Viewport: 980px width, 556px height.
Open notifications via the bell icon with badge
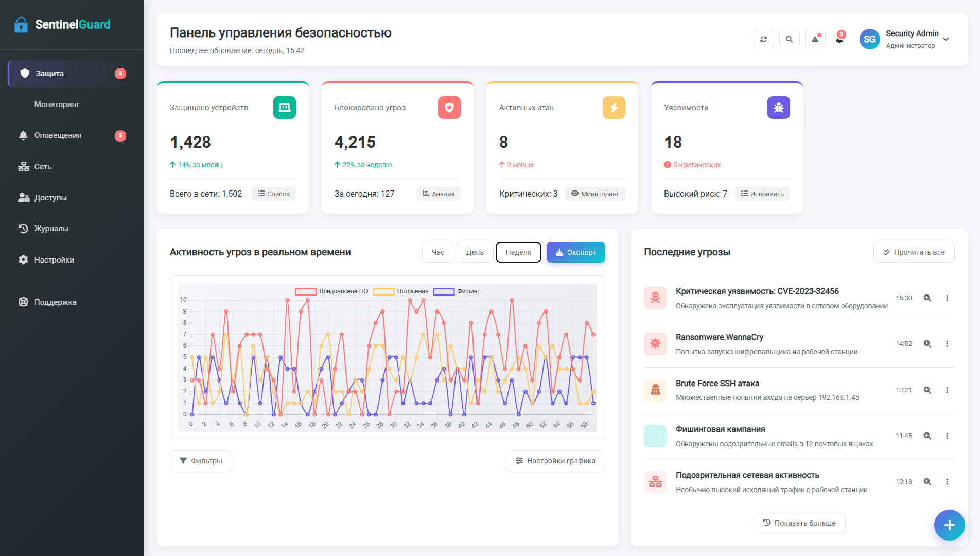pos(839,39)
